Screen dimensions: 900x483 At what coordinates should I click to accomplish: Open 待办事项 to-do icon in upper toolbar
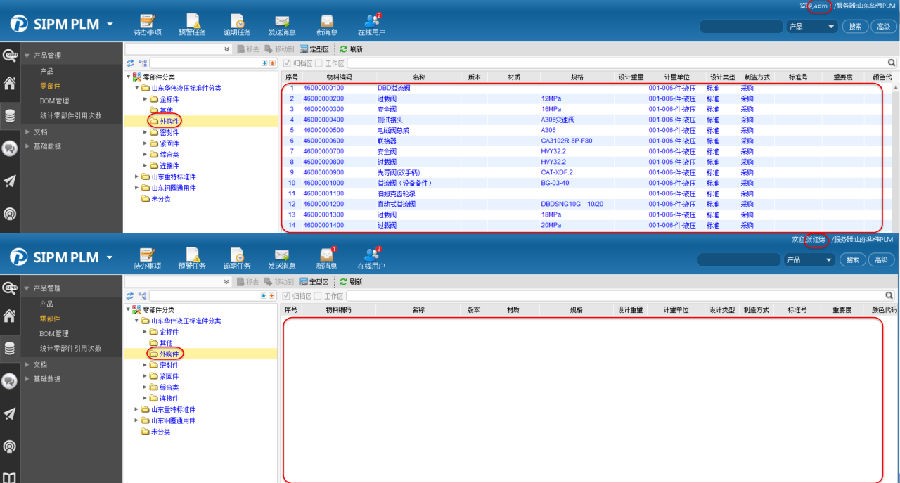point(147,24)
